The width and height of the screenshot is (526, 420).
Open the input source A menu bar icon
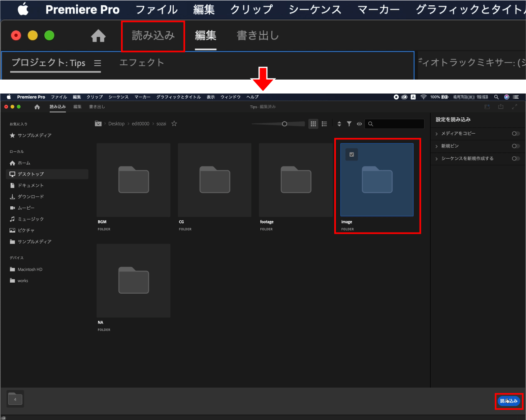pyautogui.click(x=413, y=97)
